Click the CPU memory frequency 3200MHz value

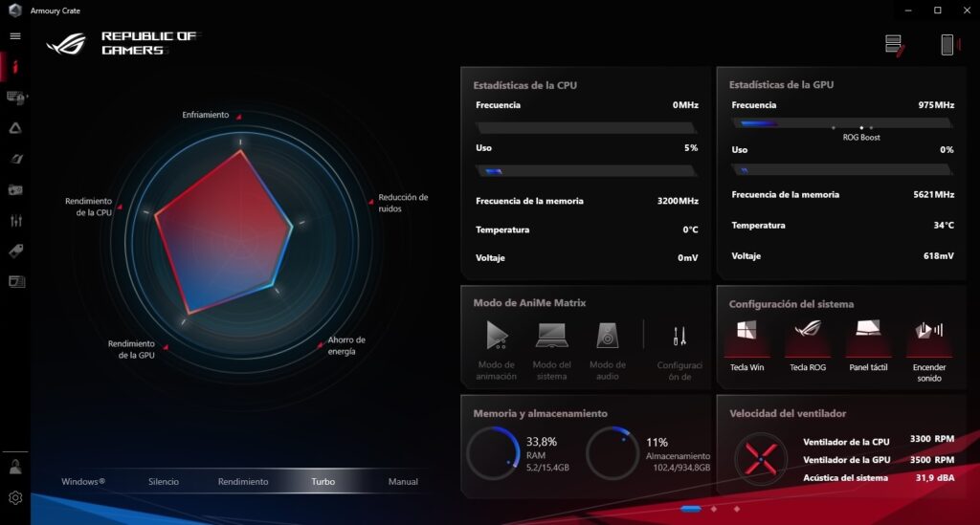(678, 201)
